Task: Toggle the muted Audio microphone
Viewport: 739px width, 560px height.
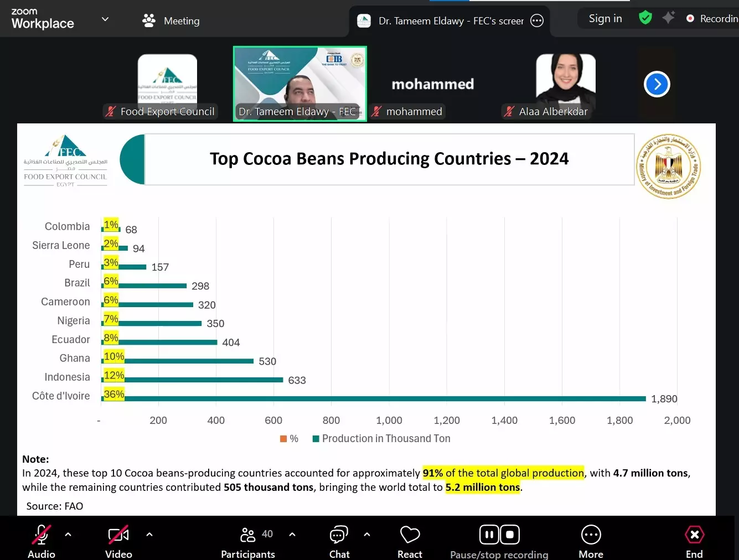Action: click(x=42, y=541)
